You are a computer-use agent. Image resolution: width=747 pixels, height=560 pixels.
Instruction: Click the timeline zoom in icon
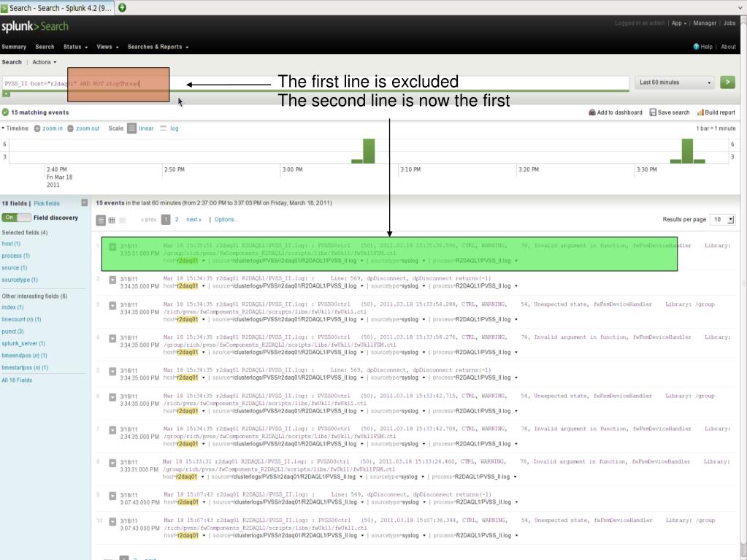click(x=37, y=129)
